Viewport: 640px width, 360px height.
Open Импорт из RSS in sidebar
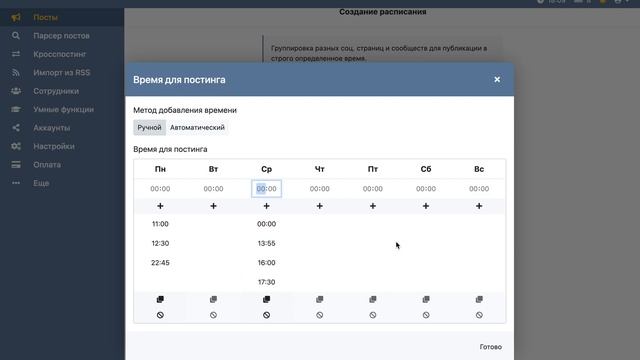(x=62, y=73)
